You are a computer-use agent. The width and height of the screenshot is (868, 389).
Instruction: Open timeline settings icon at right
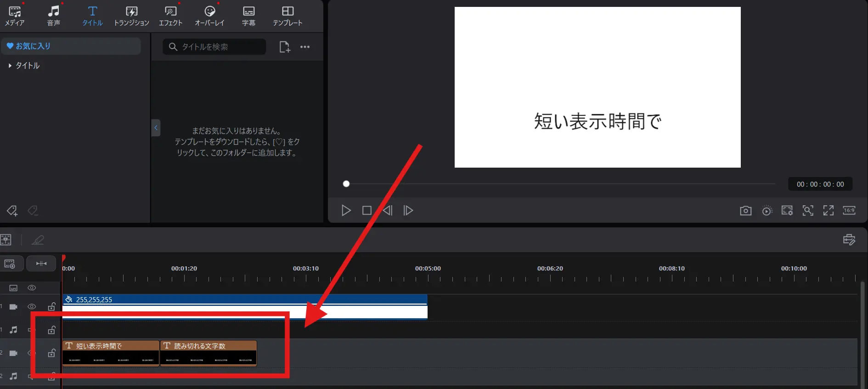tap(849, 239)
